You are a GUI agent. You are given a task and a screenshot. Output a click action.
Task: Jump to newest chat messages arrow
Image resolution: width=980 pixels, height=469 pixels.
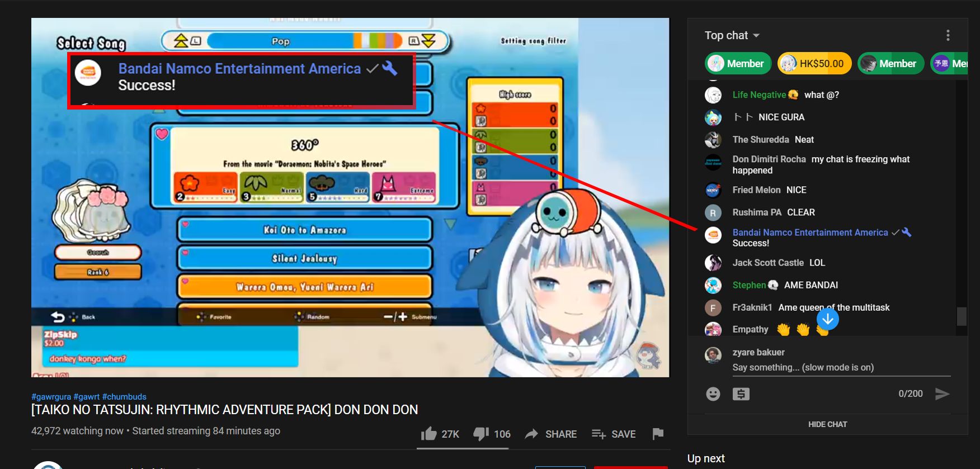(x=827, y=319)
